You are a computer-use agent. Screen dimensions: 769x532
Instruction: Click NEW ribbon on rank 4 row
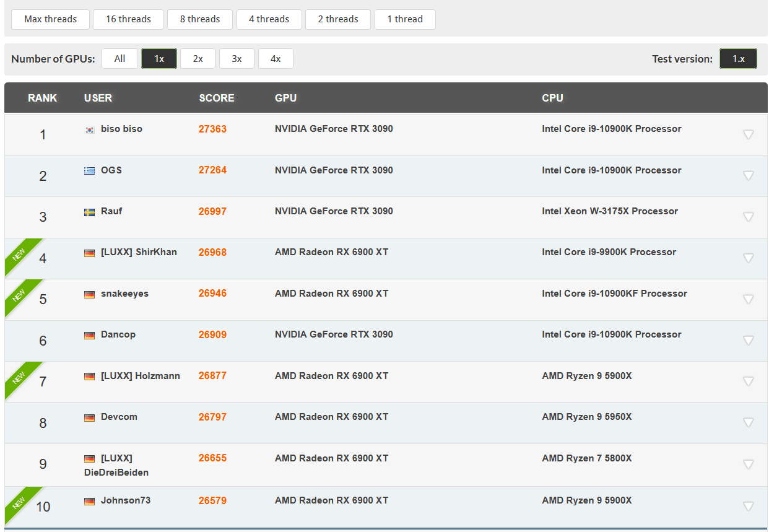(x=20, y=254)
